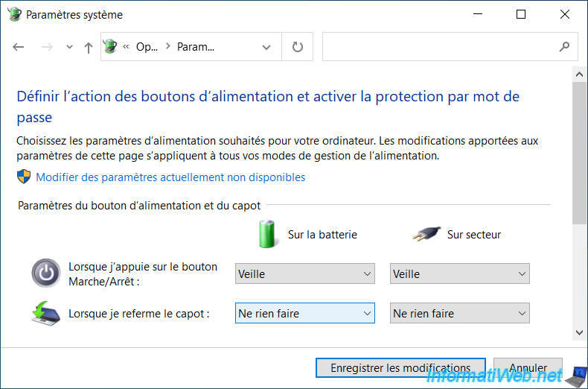Click the Annuler button

click(528, 367)
